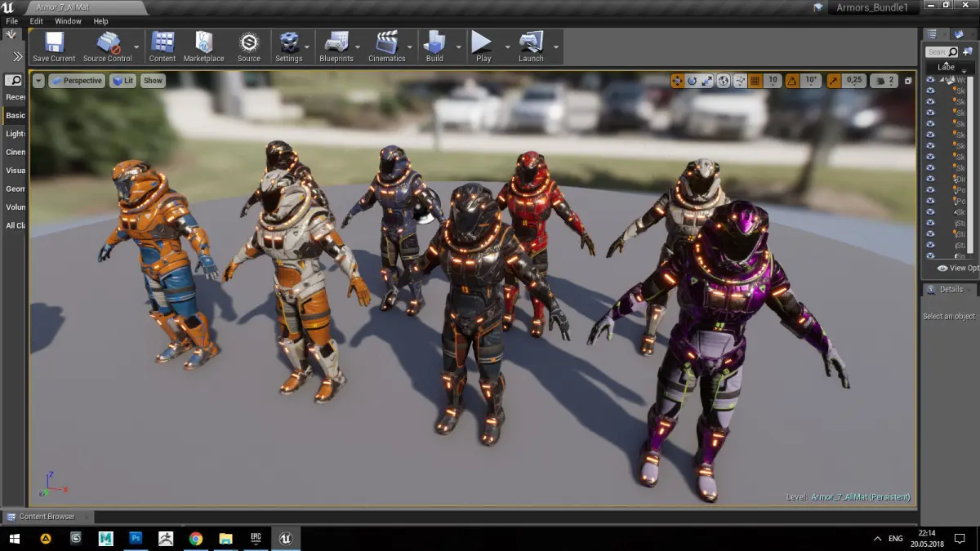
Task: Select the Translate gizmo tool in viewport
Action: (x=677, y=81)
